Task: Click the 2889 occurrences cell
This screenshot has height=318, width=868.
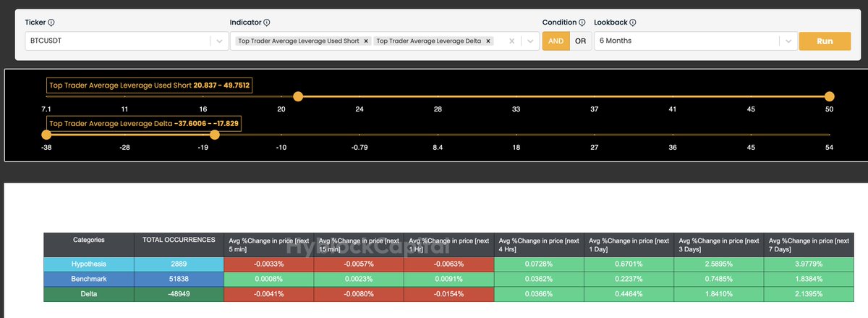Action: [179, 264]
